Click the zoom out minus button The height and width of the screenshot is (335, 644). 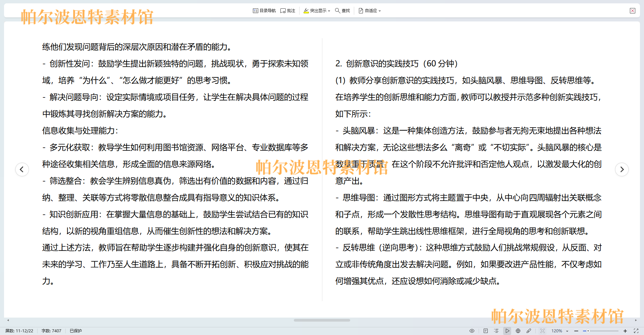576,331
